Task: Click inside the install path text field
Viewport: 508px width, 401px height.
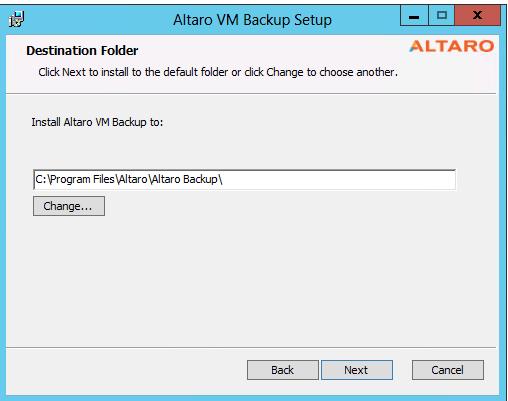Action: pyautogui.click(x=244, y=179)
